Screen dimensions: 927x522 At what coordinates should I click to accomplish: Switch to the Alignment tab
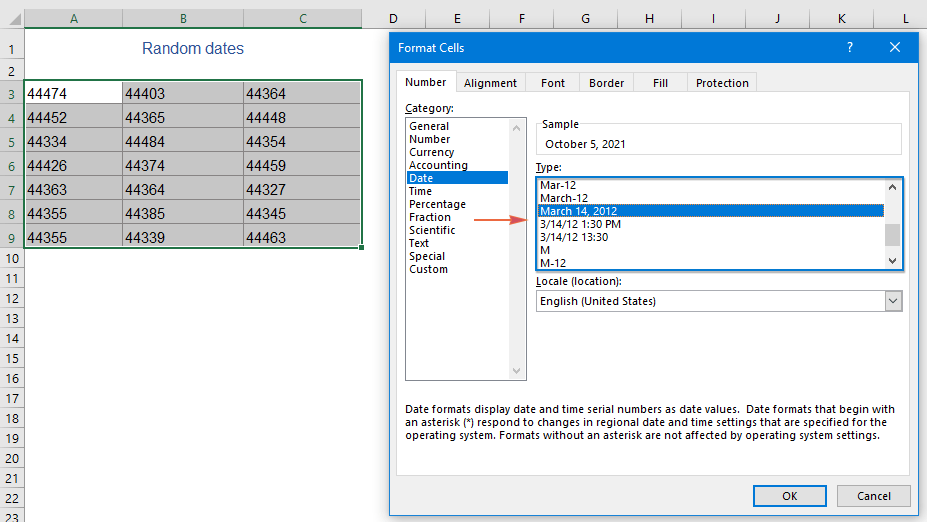point(490,83)
